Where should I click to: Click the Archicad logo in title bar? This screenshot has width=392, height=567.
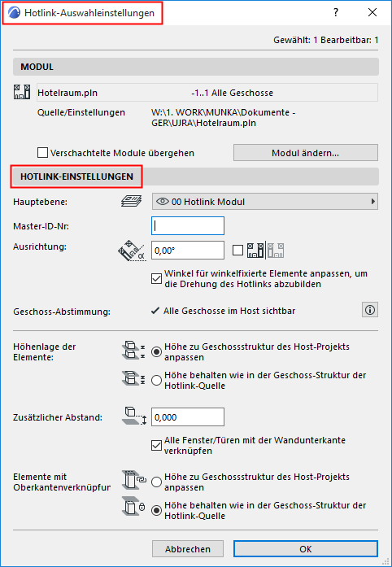15,13
